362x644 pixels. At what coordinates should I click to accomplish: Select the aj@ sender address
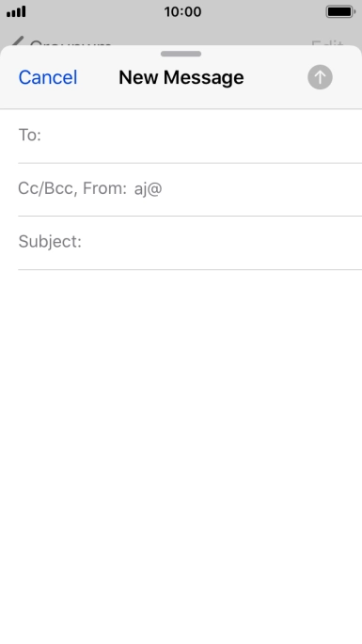[x=148, y=189]
